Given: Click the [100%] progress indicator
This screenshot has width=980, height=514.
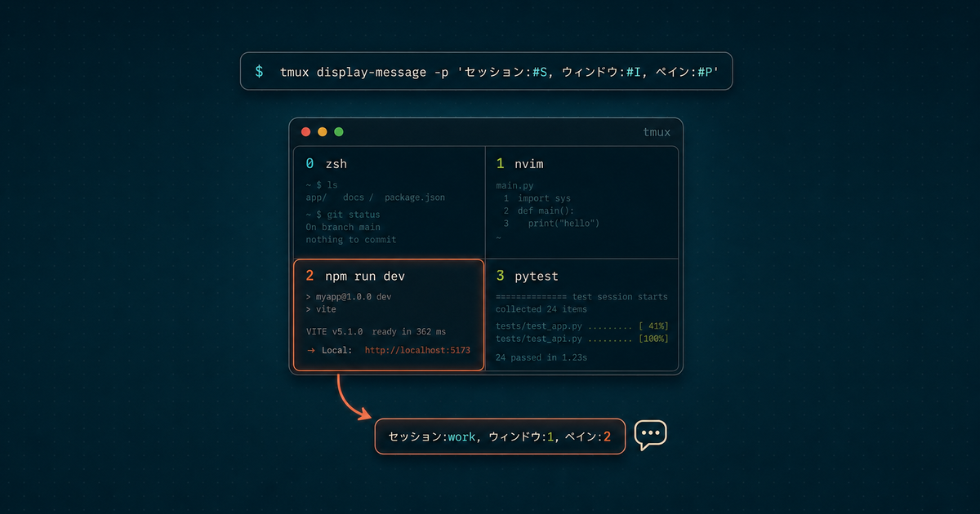Looking at the screenshot, I should pos(653,339).
